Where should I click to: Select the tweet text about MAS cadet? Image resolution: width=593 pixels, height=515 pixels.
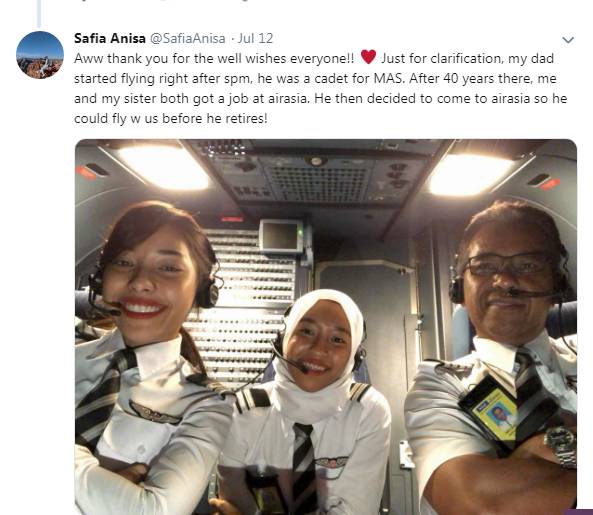(321, 88)
